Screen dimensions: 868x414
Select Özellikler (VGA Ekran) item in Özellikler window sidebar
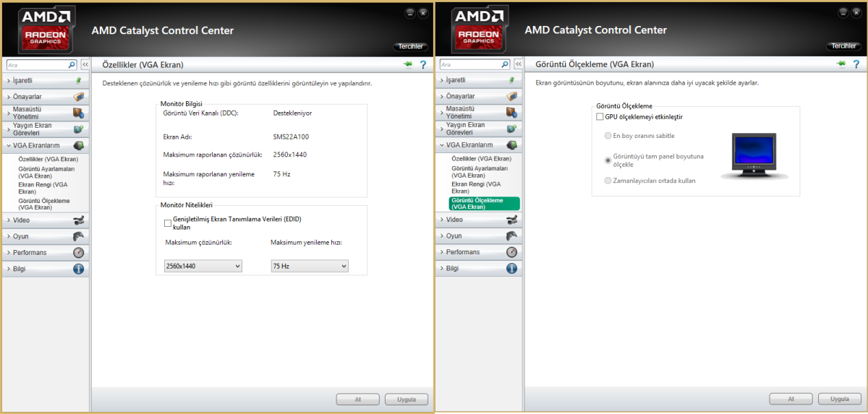click(x=48, y=158)
